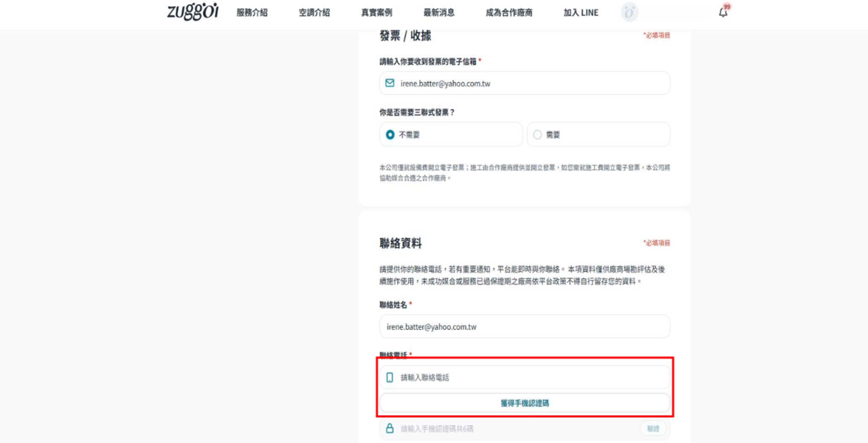The width and height of the screenshot is (868, 443).
Task: Open 空調介紹 menu item
Action: [x=314, y=13]
